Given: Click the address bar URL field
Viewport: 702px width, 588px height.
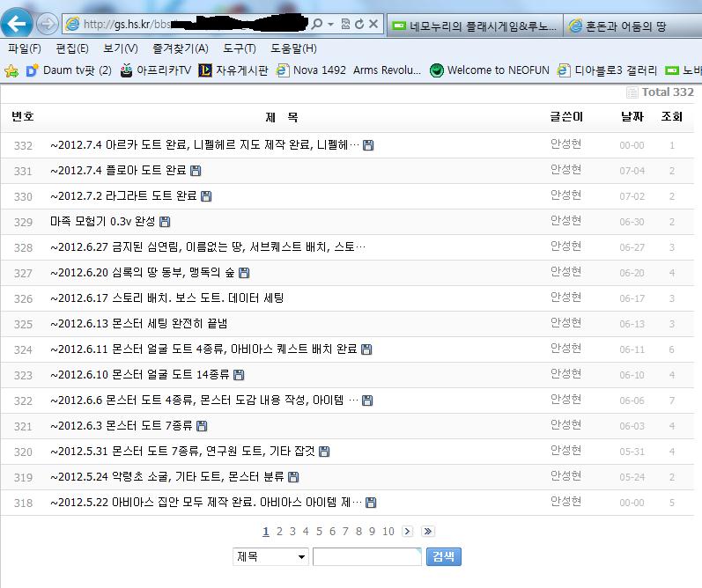Looking at the screenshot, I should 188,24.
